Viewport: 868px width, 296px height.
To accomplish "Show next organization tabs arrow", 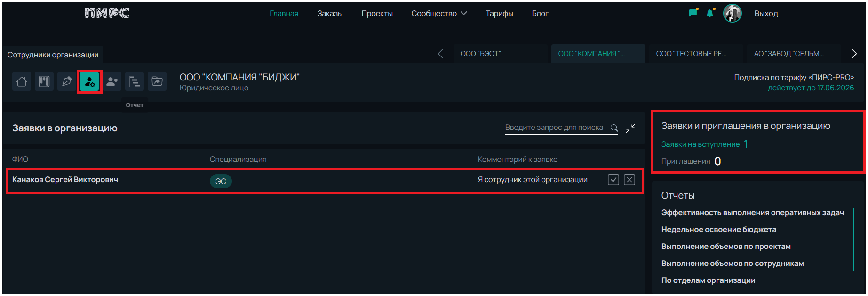I will tap(854, 54).
